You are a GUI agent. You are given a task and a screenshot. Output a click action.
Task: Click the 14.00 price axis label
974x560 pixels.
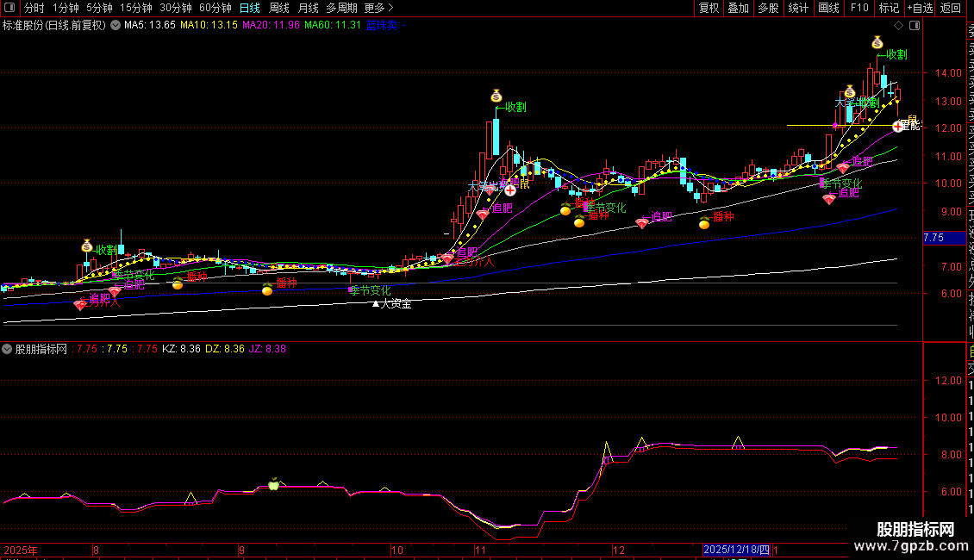(948, 72)
